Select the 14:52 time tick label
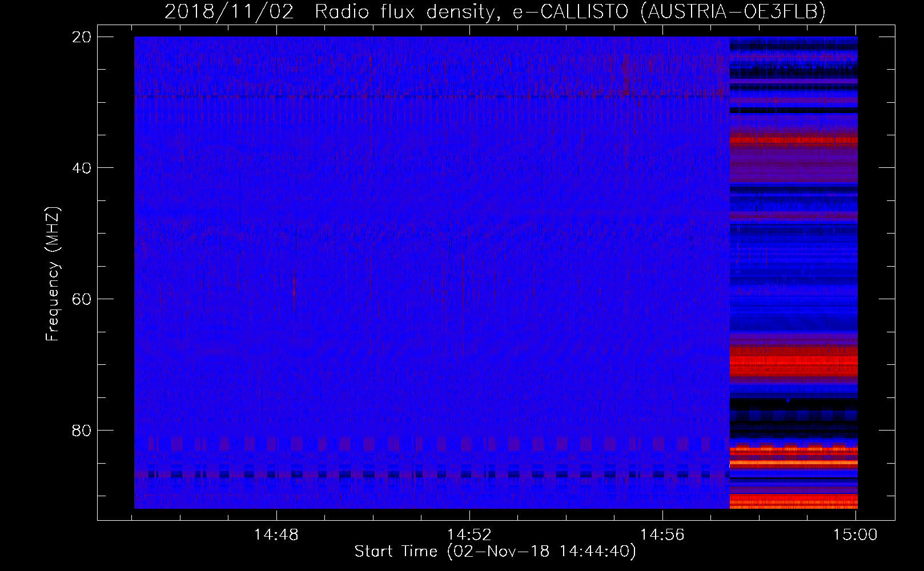924x571 pixels. (469, 535)
